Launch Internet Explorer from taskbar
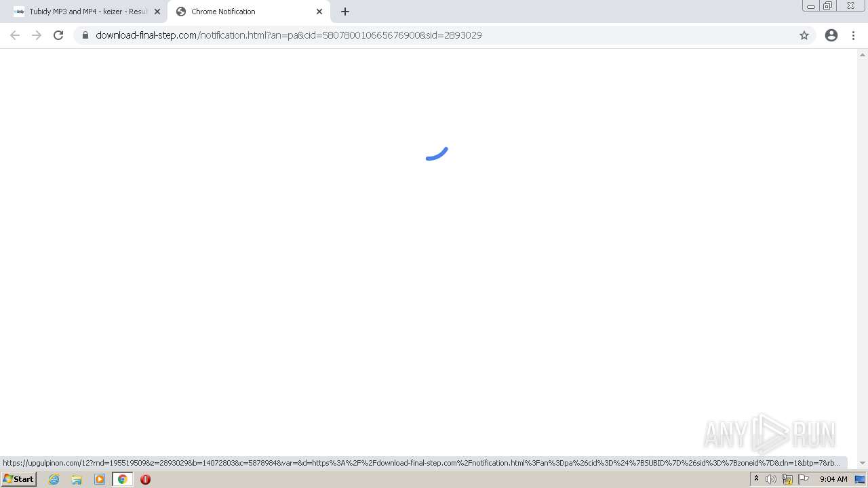 [x=54, y=479]
